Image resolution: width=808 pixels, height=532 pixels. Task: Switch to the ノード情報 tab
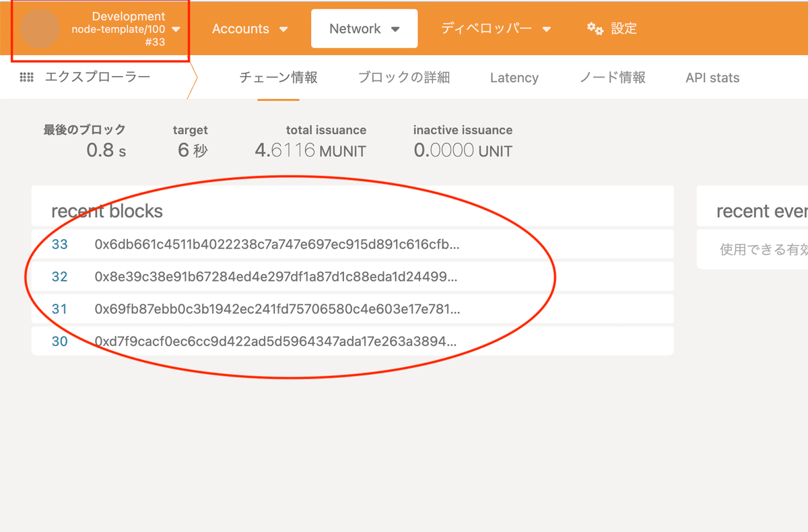(612, 77)
